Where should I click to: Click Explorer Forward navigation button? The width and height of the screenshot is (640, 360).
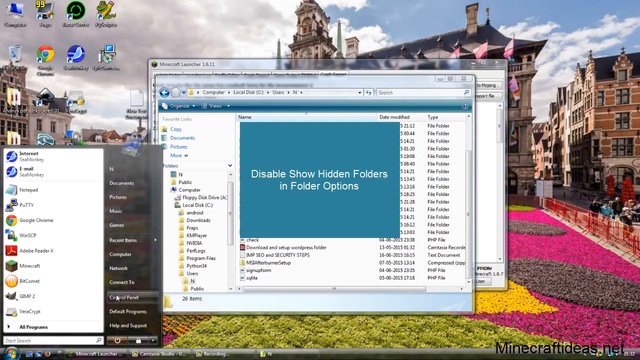point(176,93)
